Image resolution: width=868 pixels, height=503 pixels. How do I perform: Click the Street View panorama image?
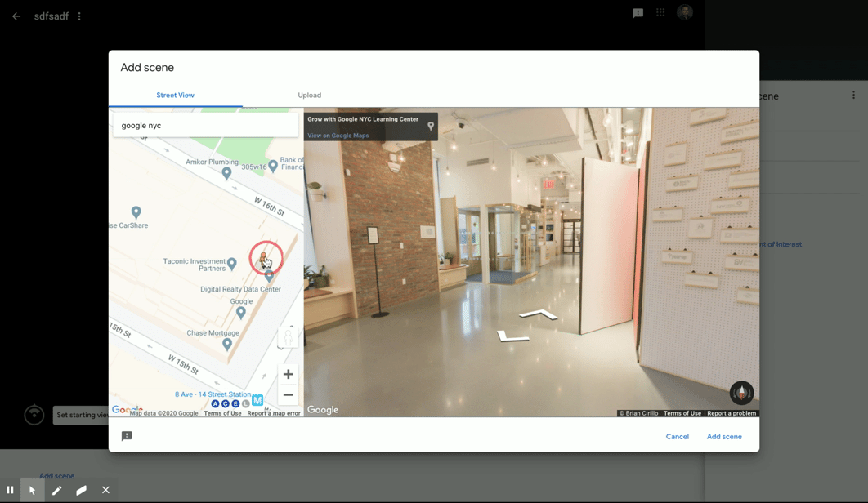pos(531,262)
